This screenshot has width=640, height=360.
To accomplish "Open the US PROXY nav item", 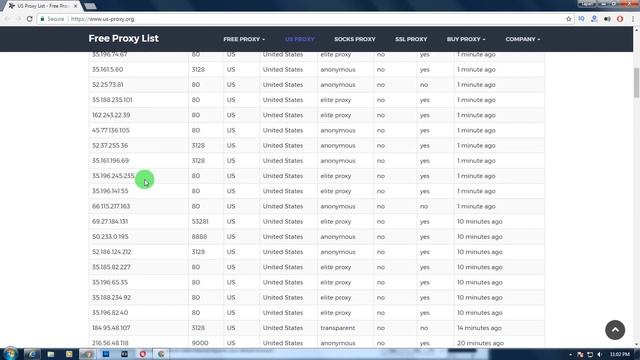I will click(300, 39).
